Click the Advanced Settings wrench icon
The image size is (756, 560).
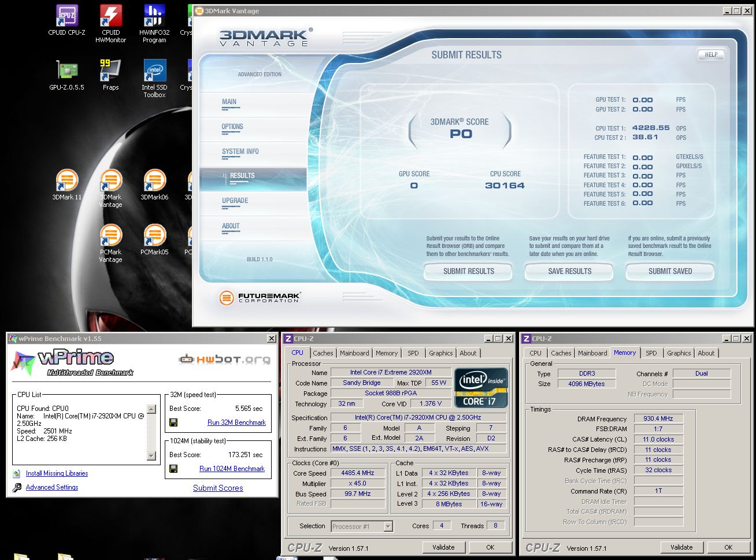[x=16, y=487]
